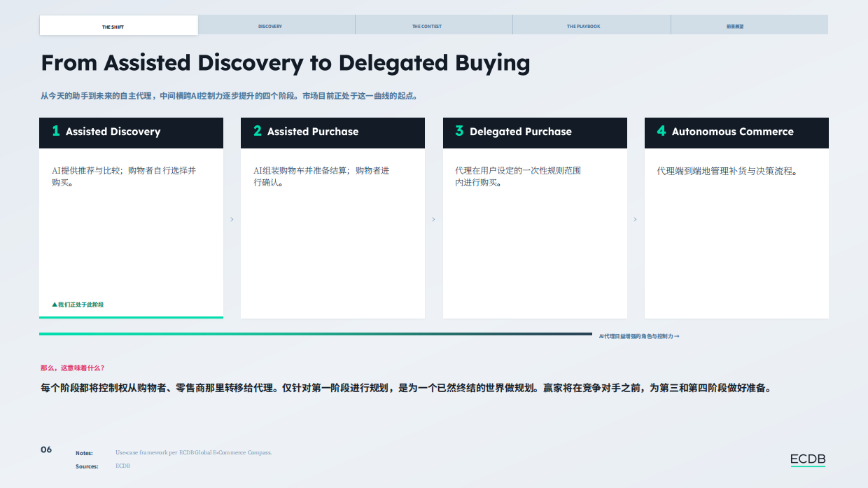
Task: Click the 'Notes:' label
Action: [x=84, y=453]
